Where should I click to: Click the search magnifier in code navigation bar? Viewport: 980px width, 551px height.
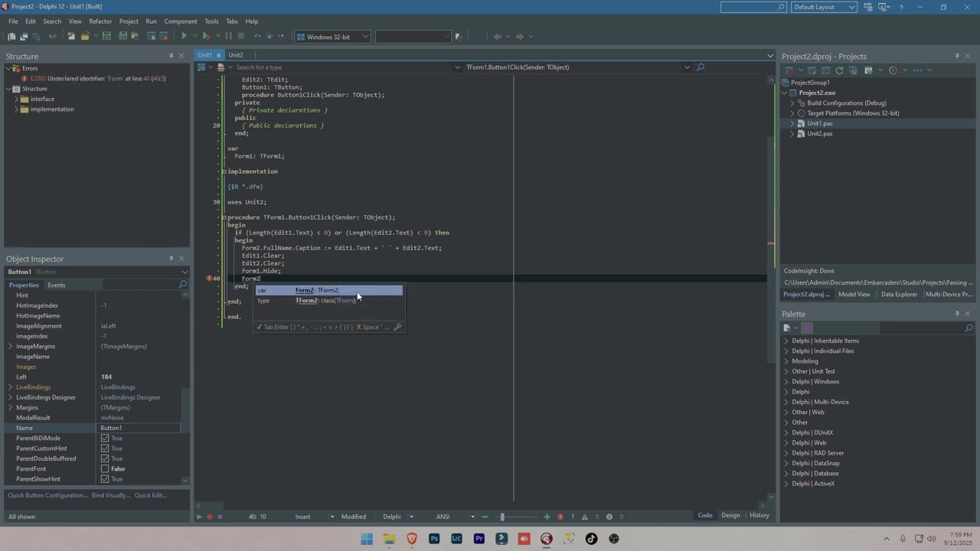(x=700, y=67)
